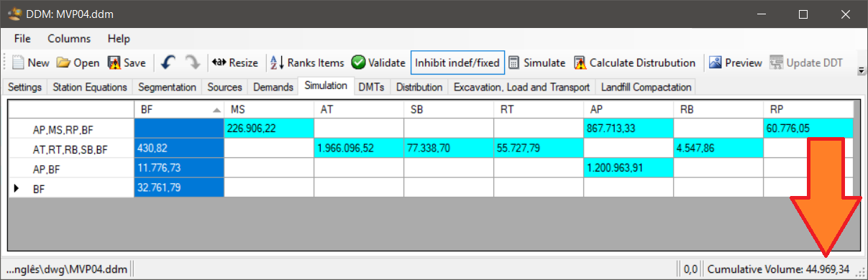Sort by the BF column header
This screenshot has height=280, width=868.
point(179,109)
